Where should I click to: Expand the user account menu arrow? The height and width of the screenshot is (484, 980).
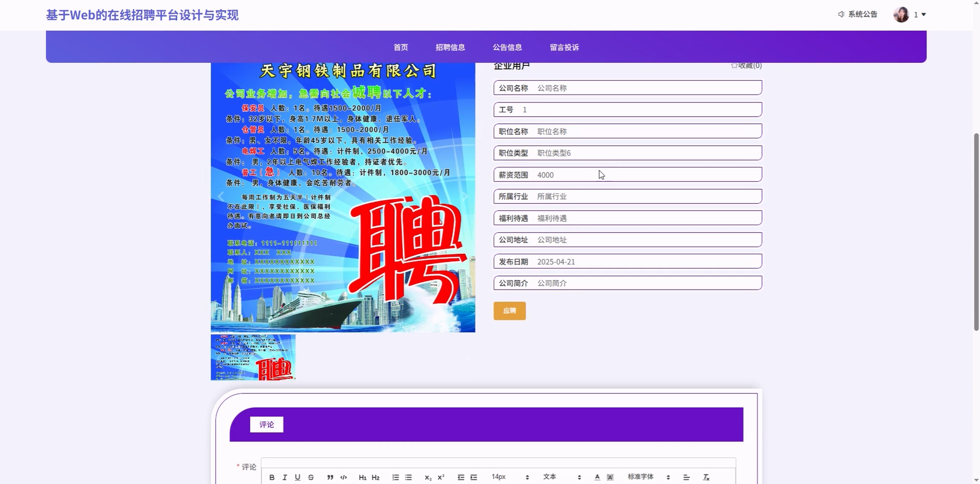(x=923, y=14)
